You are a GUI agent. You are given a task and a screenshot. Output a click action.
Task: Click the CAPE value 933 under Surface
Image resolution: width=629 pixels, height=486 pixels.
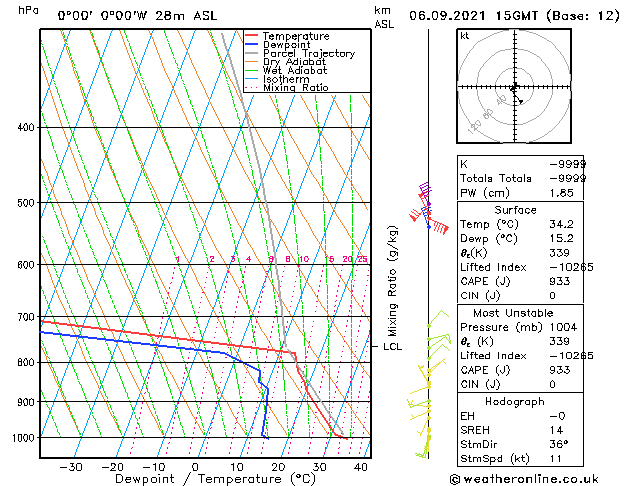[x=560, y=281]
